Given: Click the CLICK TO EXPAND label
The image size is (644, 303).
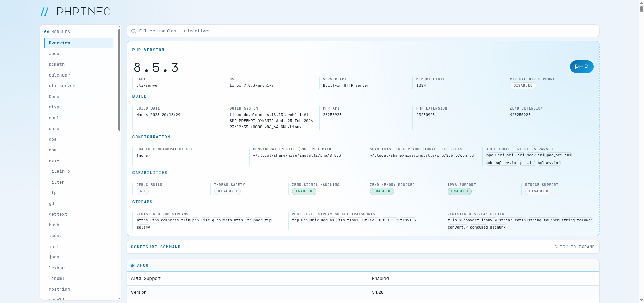Looking at the screenshot, I should (574, 247).
